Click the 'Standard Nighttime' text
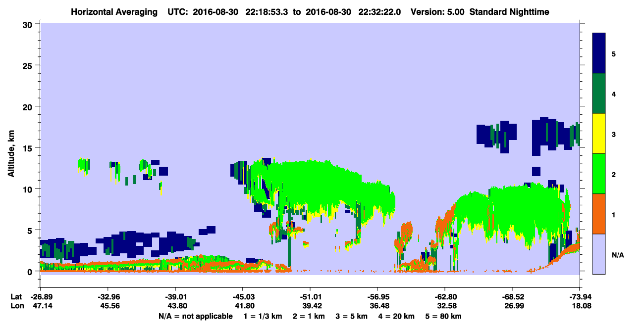Viewport: 644px width, 330px height. coord(509,12)
